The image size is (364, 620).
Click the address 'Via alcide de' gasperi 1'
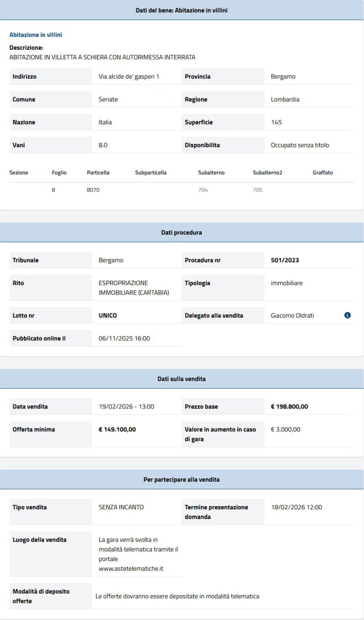click(129, 76)
